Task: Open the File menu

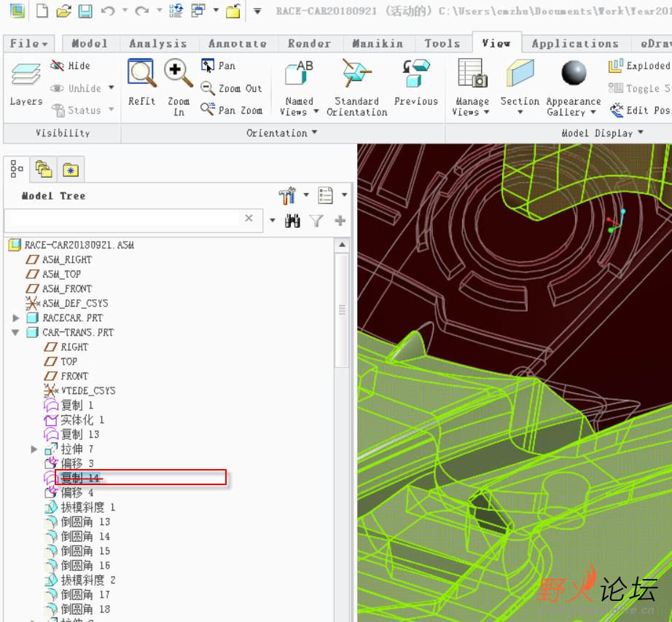Action: (28, 43)
